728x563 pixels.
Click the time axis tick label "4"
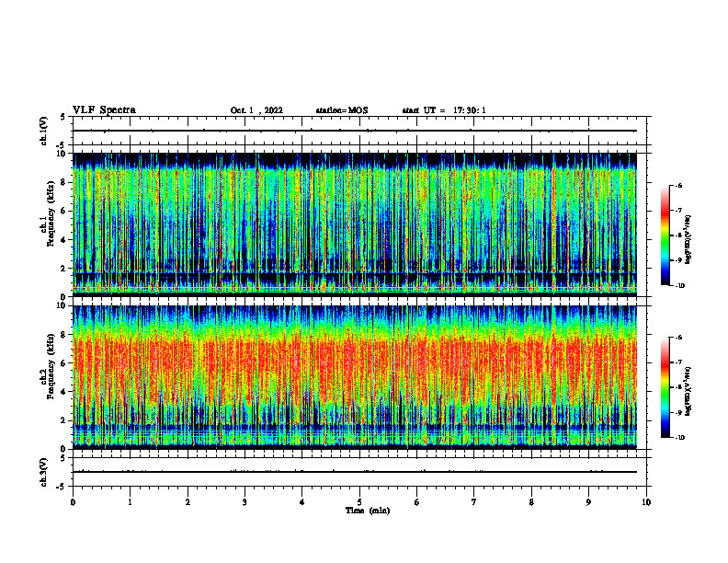click(302, 502)
